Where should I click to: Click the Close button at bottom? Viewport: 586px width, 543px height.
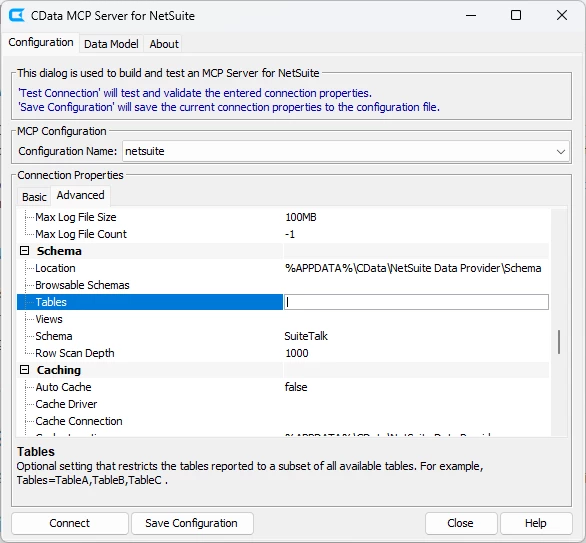(x=460, y=523)
